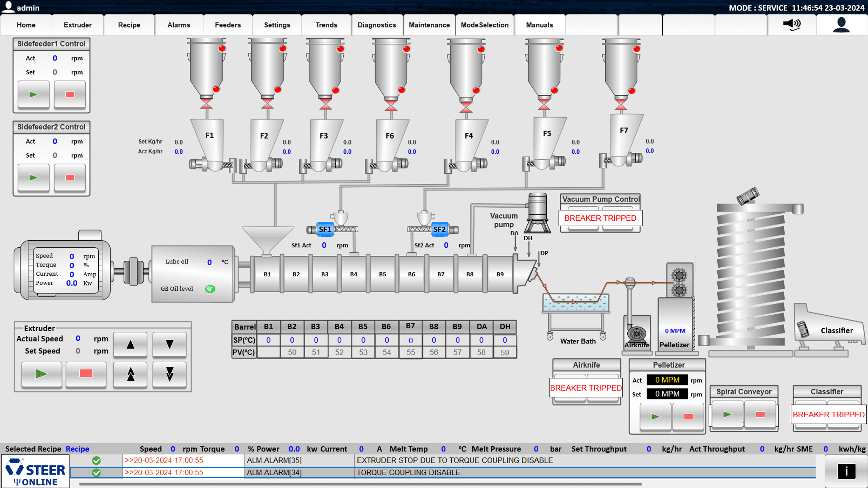Click the Recipe link in status bar
The image size is (868, 488).
coord(77,449)
